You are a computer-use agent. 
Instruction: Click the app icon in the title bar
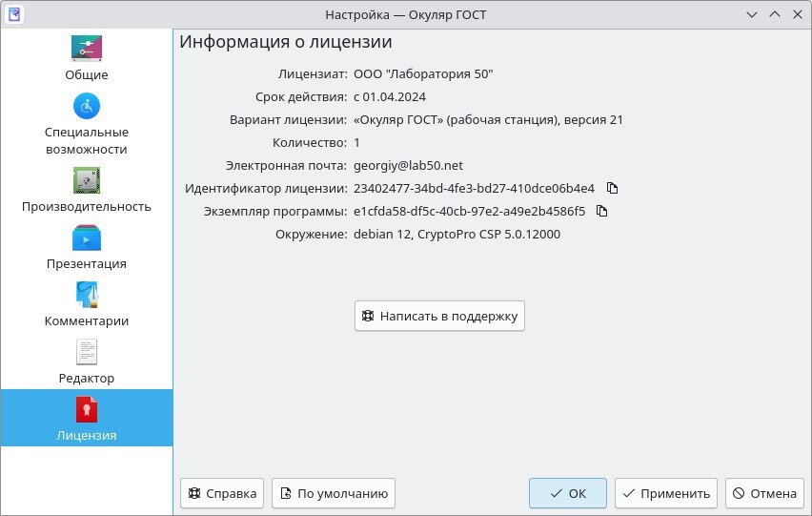pyautogui.click(x=14, y=14)
